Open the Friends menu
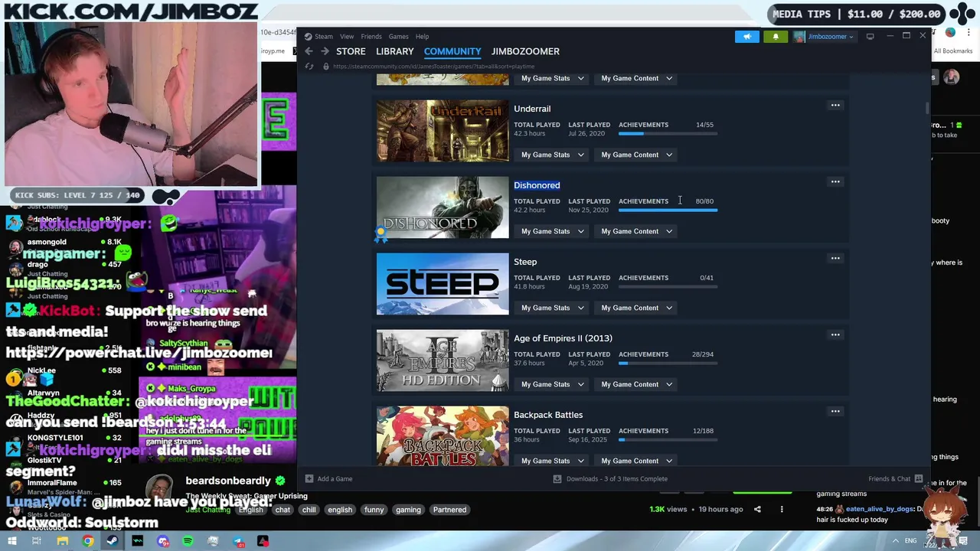 coord(371,36)
